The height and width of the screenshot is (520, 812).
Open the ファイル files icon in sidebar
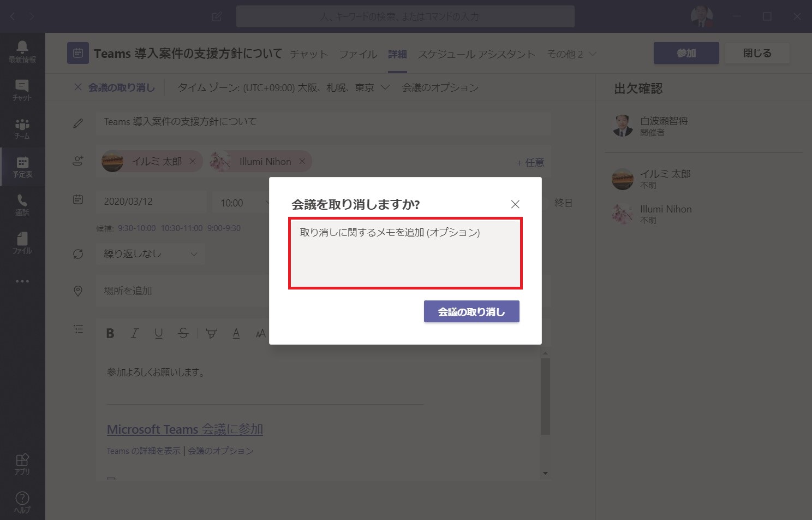click(x=22, y=243)
